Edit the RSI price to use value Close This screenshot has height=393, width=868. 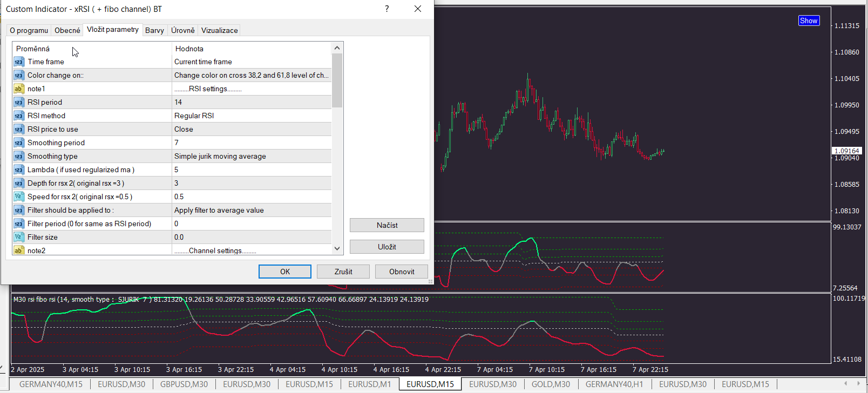251,130
